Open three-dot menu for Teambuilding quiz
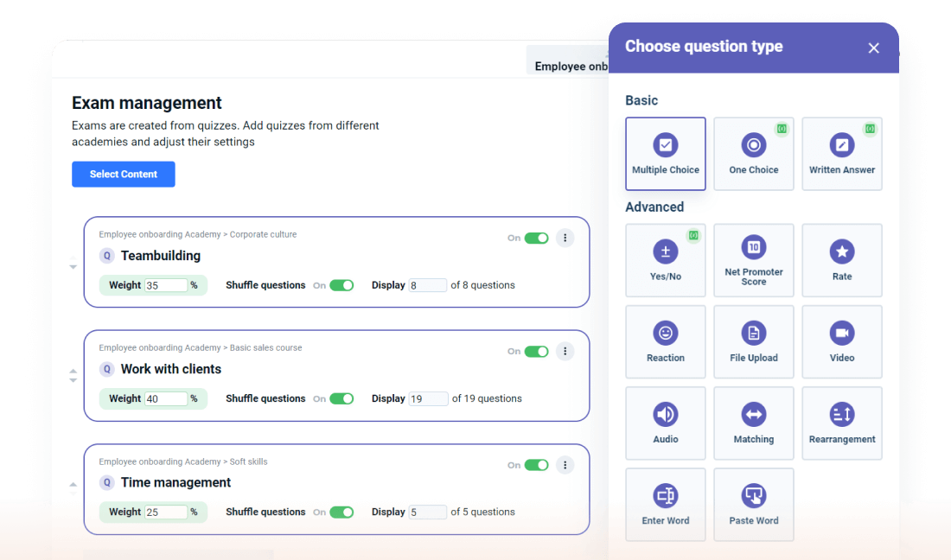Viewport: 951px width, 560px height. (565, 238)
